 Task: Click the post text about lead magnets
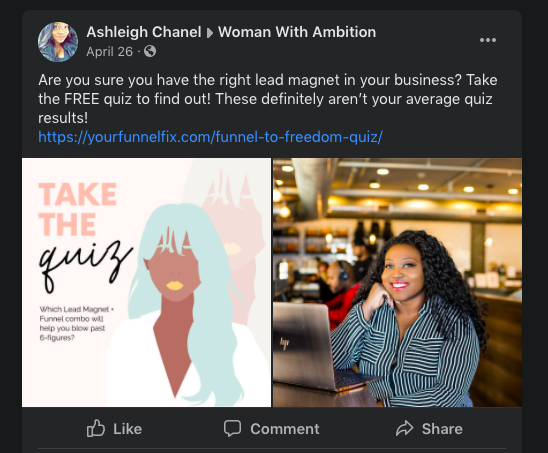268,99
